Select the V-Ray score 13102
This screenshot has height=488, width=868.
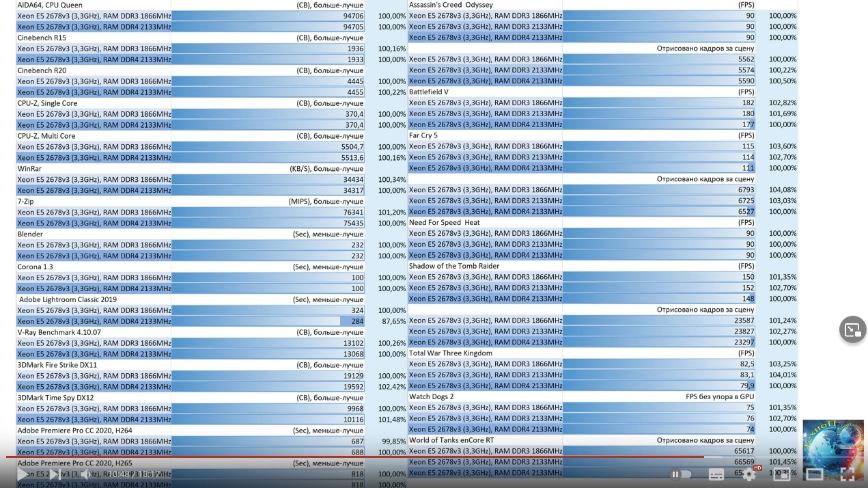click(x=353, y=343)
